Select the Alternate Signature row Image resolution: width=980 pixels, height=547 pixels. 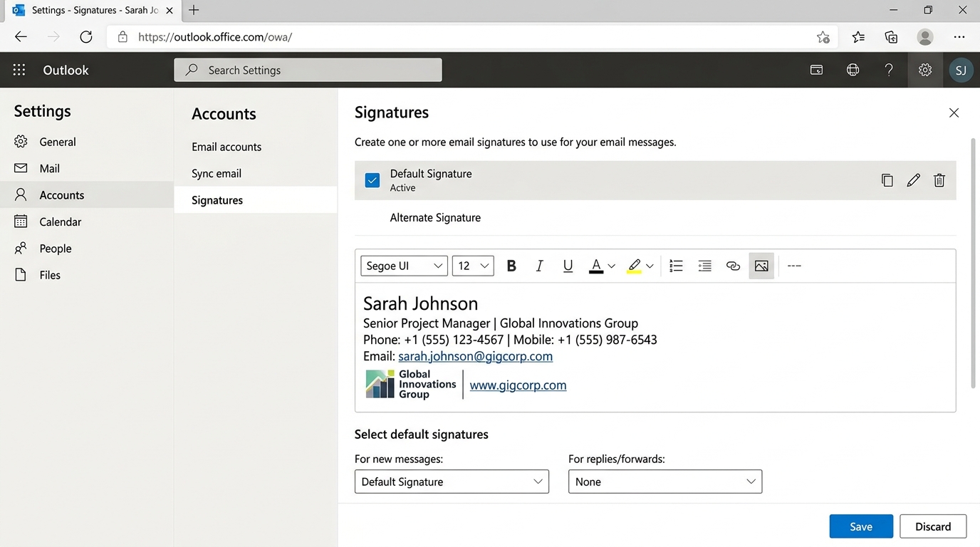(x=655, y=218)
